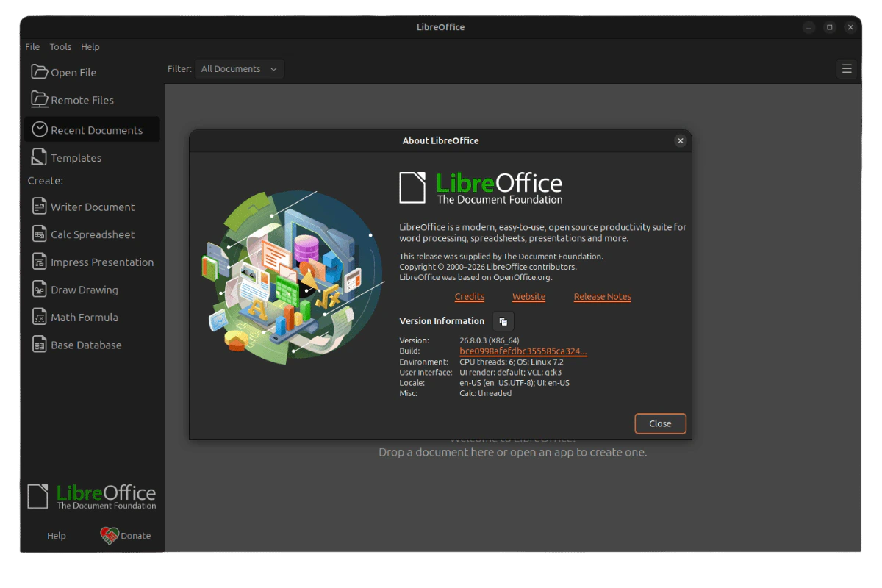Click the Remote Files folder icon
882x588 pixels.
tap(40, 99)
